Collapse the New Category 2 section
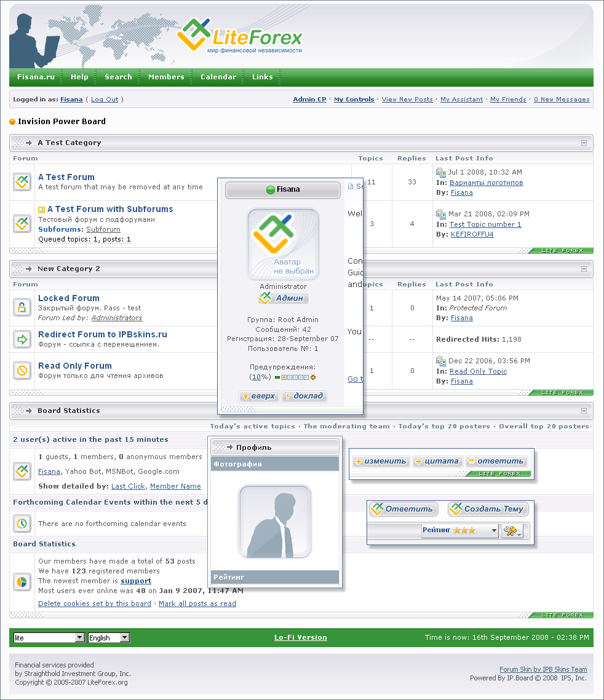Image resolution: width=604 pixels, height=700 pixels. click(x=584, y=269)
